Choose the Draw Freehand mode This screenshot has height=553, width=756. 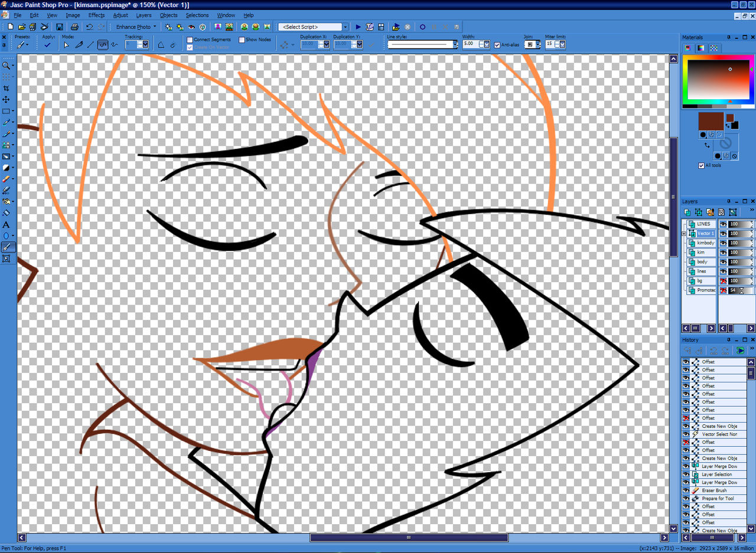114,44
